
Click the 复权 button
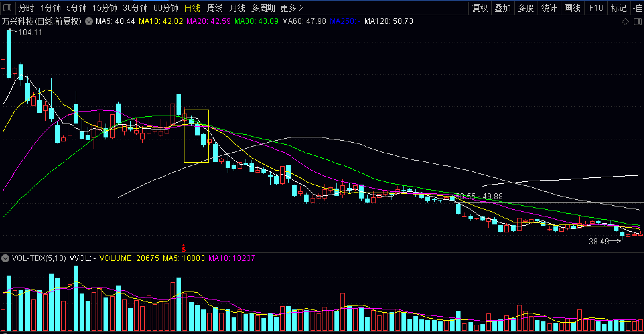480,8
